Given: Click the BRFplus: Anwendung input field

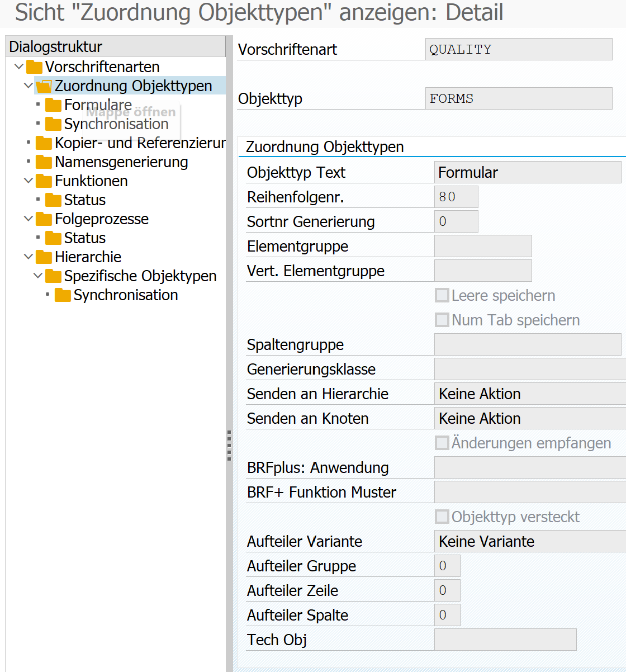Looking at the screenshot, I should tap(530, 467).
